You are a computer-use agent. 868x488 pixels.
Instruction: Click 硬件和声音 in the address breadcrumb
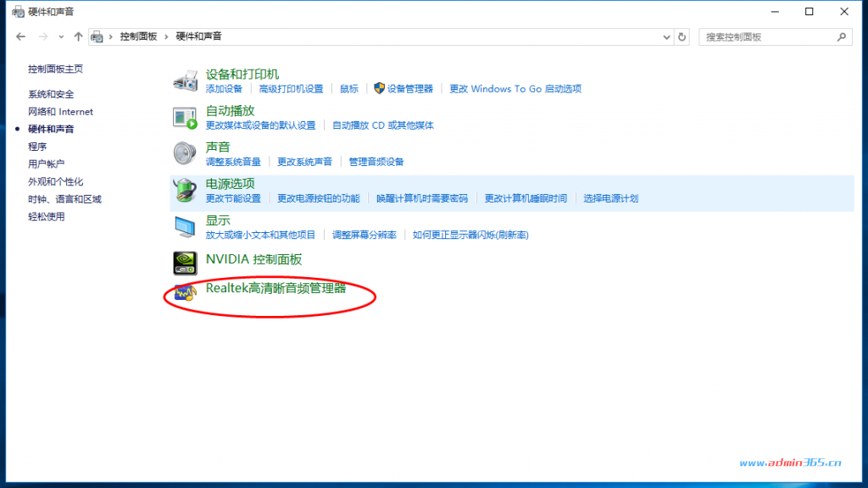tap(198, 36)
